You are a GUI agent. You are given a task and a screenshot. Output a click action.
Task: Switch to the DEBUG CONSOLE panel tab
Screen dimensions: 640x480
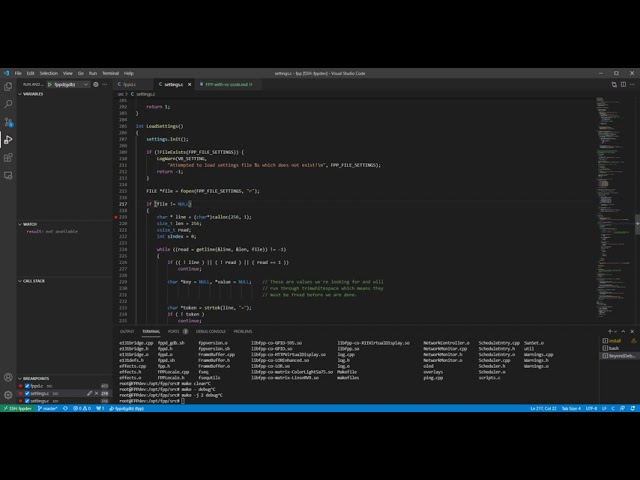click(x=211, y=331)
